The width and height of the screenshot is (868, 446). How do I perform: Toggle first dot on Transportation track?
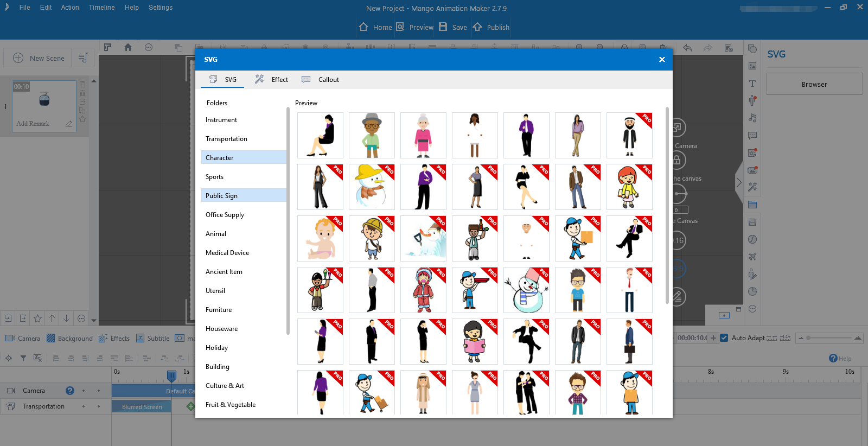[84, 406]
